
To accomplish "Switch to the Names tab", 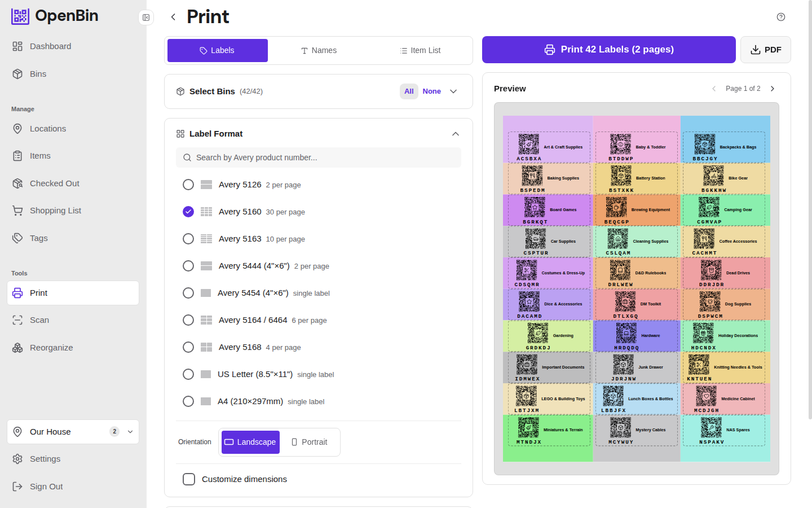I will [x=319, y=50].
